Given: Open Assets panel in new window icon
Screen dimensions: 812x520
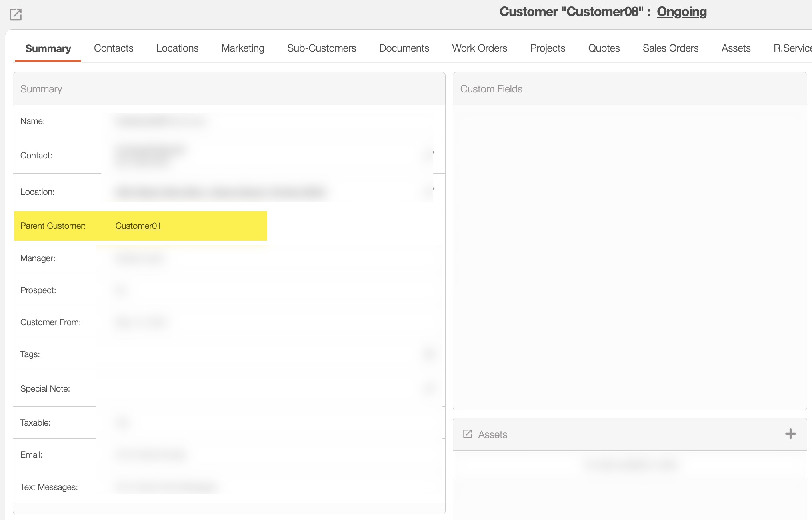Looking at the screenshot, I should tap(467, 434).
